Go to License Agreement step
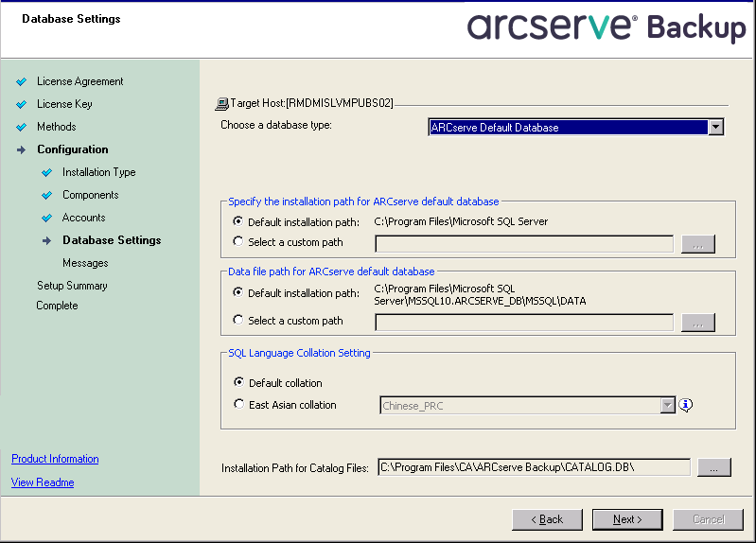This screenshot has width=756, height=543. 80,81
